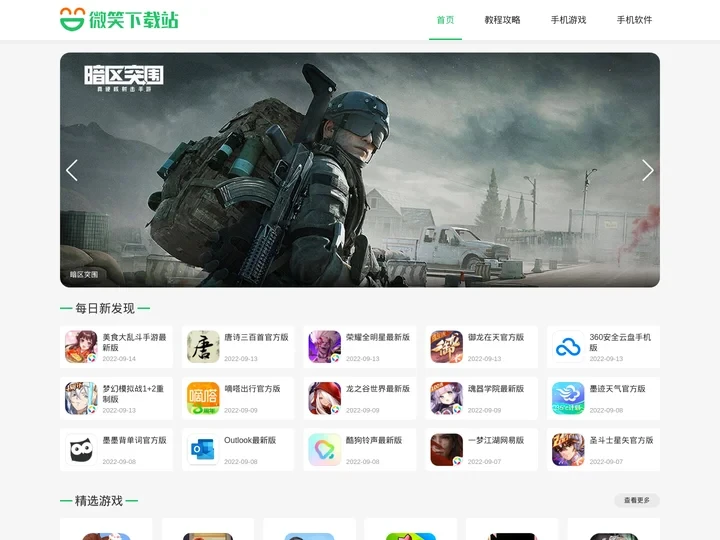Screen dimensions: 720x540
Task: Open 梦幻模拟战 app icon
Action: click(81, 398)
